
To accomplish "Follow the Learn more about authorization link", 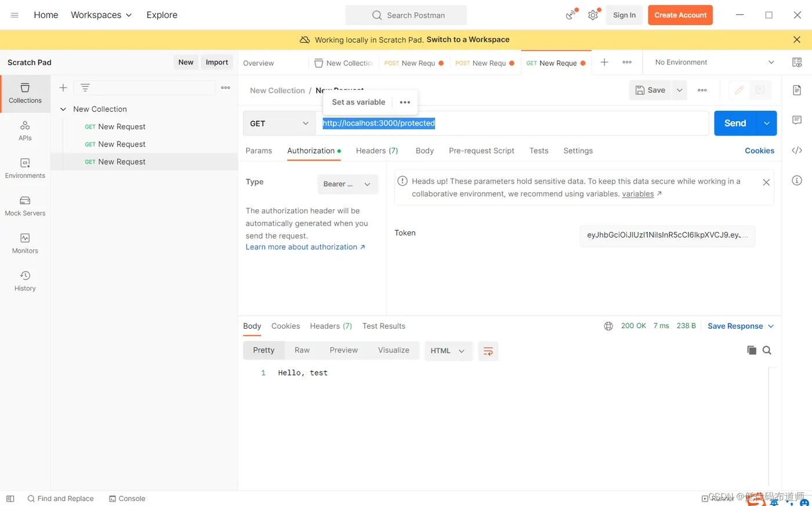I will pyautogui.click(x=305, y=247).
